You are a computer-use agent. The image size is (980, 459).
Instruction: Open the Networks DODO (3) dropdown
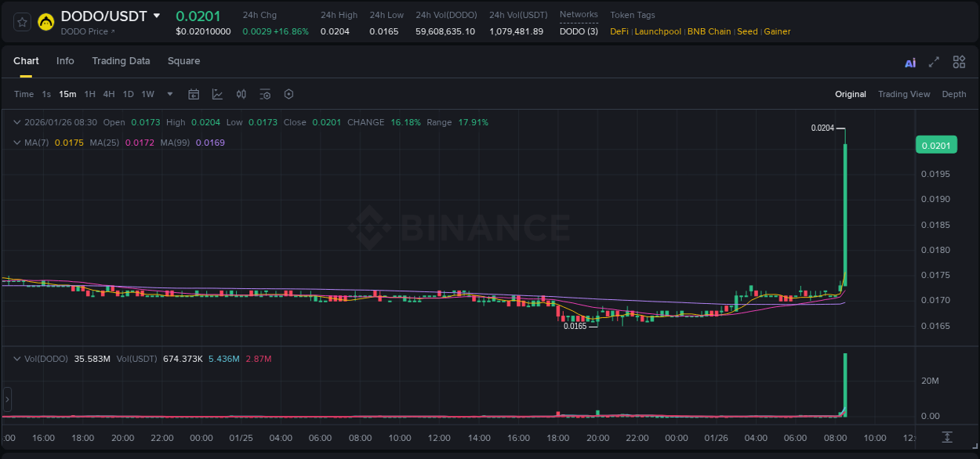(x=578, y=31)
